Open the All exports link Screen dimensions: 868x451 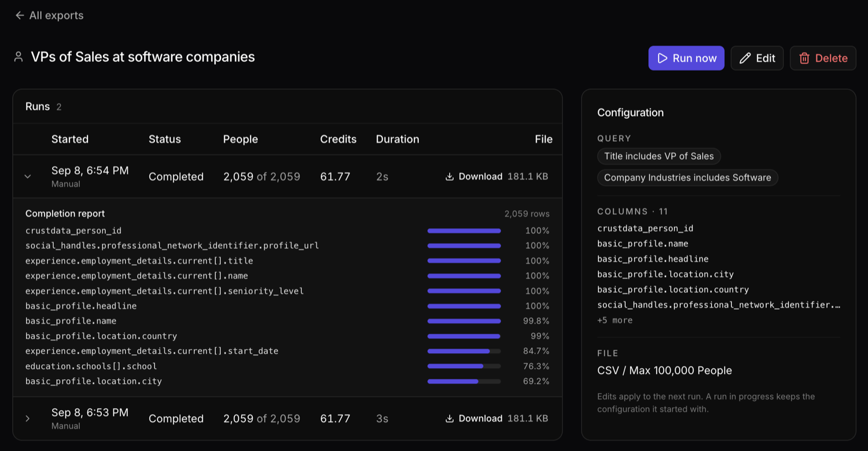[x=49, y=16]
